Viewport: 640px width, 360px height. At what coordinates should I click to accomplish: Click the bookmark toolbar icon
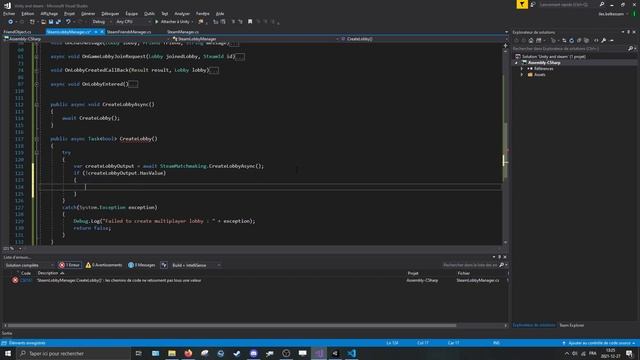[250, 22]
